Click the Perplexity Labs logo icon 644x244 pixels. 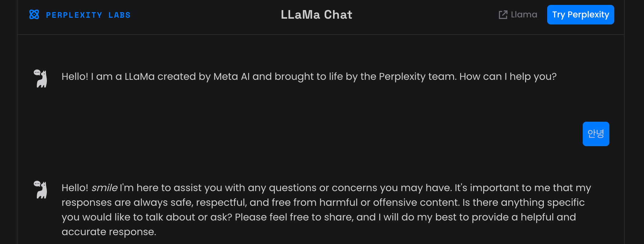point(34,14)
